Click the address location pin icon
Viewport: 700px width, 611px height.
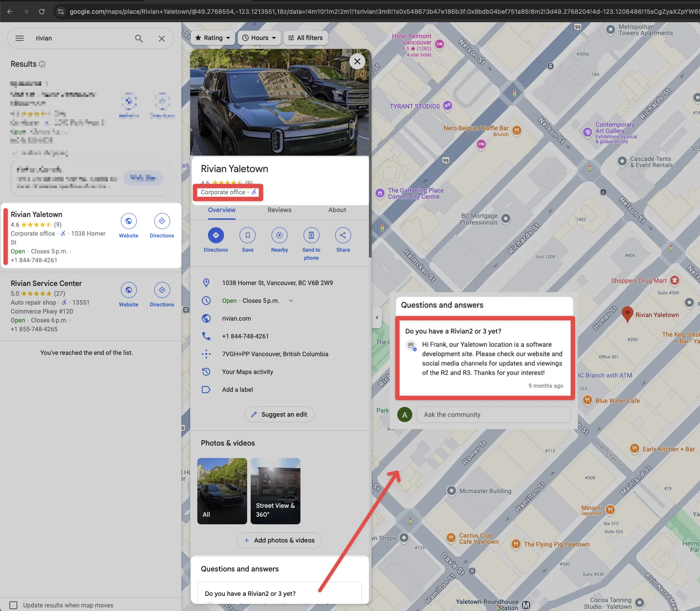pos(206,283)
